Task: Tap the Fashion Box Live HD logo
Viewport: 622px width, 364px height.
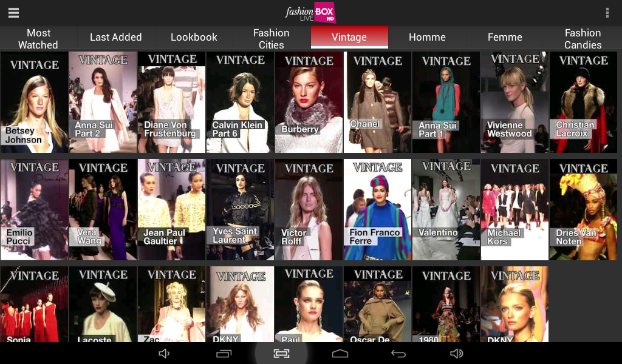Action: click(x=310, y=13)
